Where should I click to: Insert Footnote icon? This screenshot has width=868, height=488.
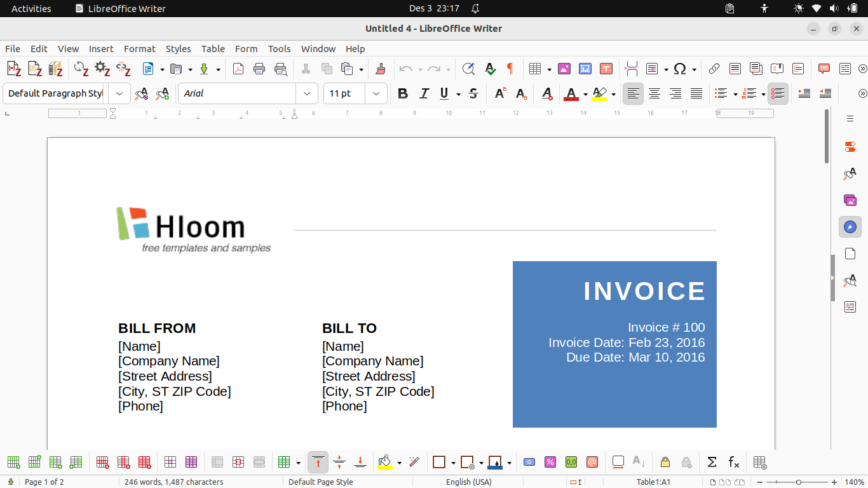tap(735, 69)
